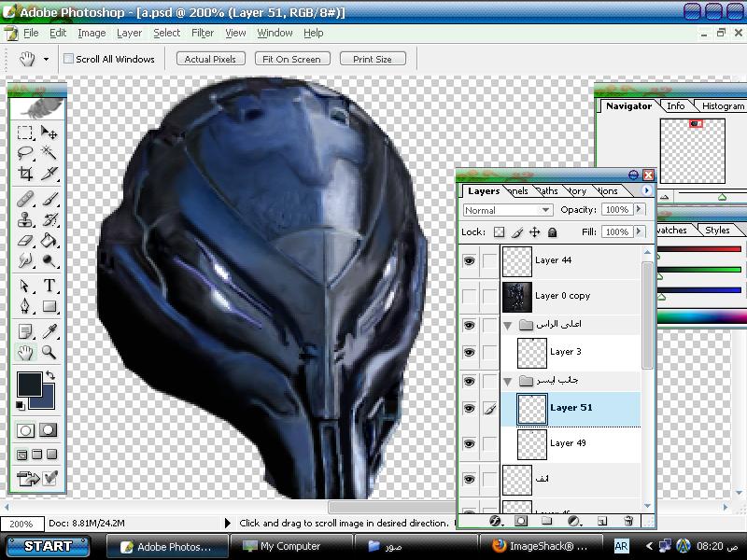This screenshot has width=747, height=560.
Task: Click the delete layer trash icon
Action: (628, 521)
